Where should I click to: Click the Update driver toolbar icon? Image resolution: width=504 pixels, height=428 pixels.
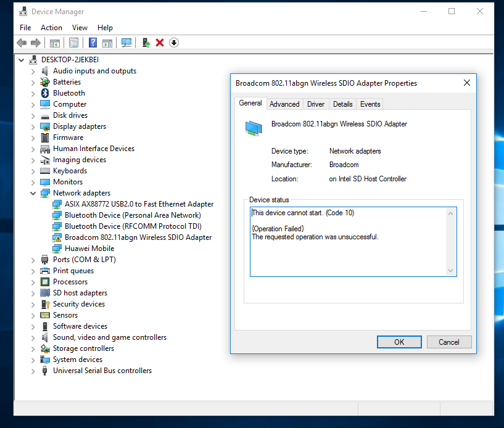[146, 43]
